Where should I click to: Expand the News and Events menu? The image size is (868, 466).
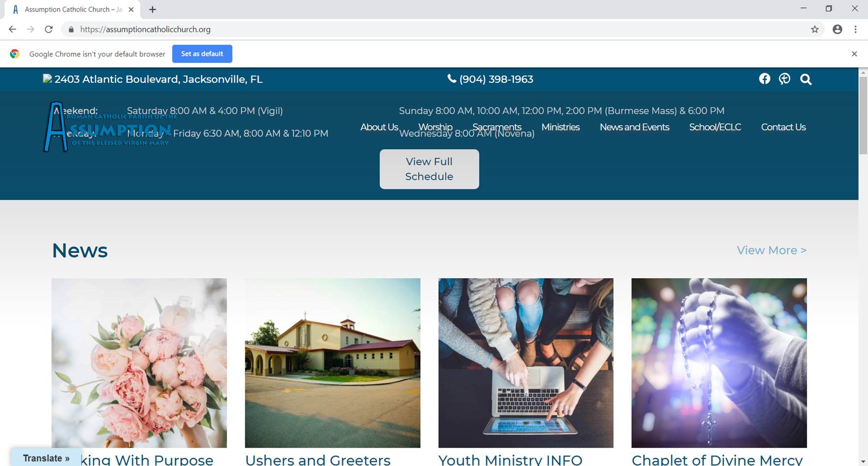(x=634, y=127)
